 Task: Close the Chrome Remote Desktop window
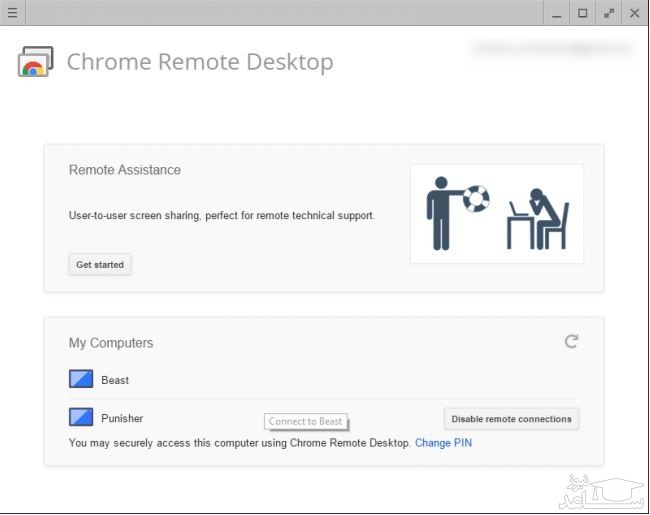pyautogui.click(x=634, y=13)
